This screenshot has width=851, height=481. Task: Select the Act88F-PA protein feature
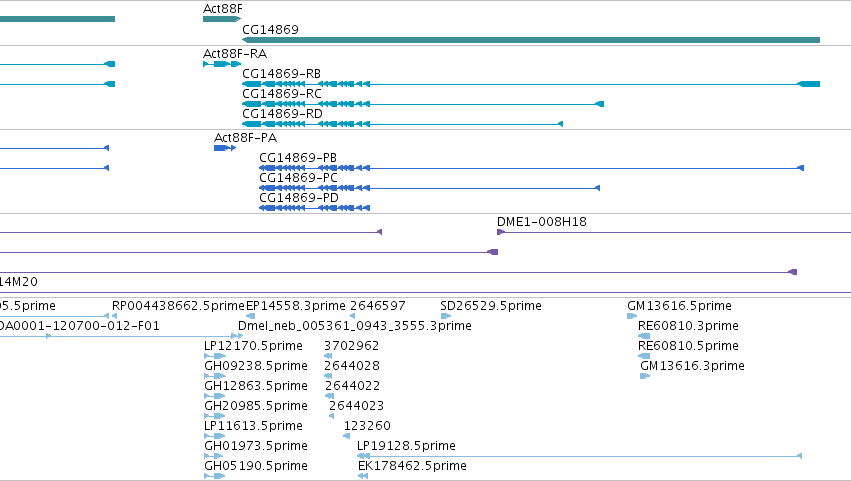pyautogui.click(x=225, y=148)
